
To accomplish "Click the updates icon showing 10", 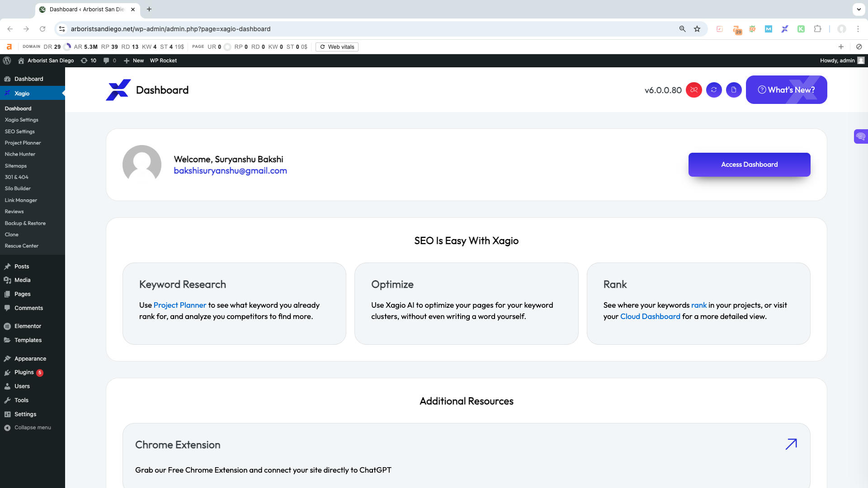I will (89, 61).
